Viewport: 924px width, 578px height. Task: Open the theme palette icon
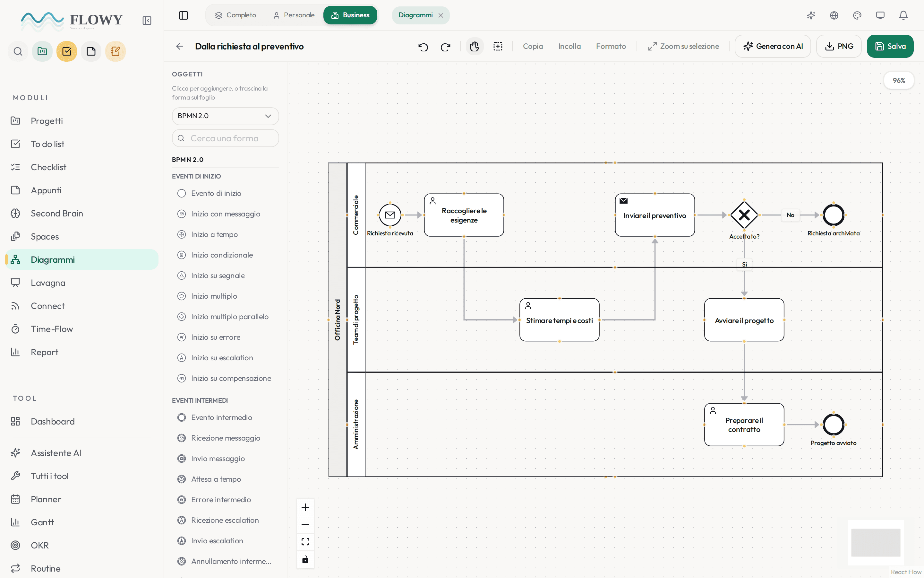857,15
